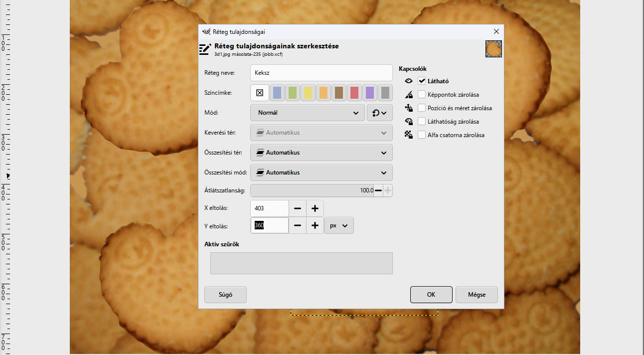Viewport: 644px width, 355px height.
Task: Open help with the Súgó button
Action: (x=225, y=295)
